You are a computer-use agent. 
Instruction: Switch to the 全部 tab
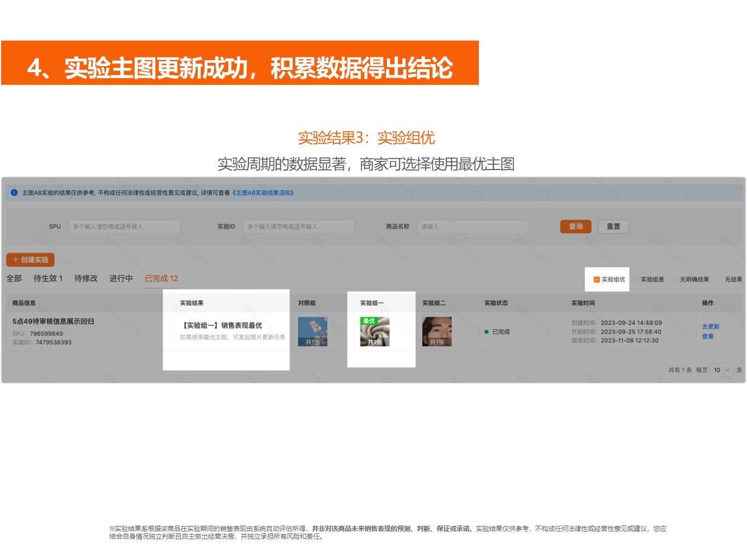click(x=14, y=278)
